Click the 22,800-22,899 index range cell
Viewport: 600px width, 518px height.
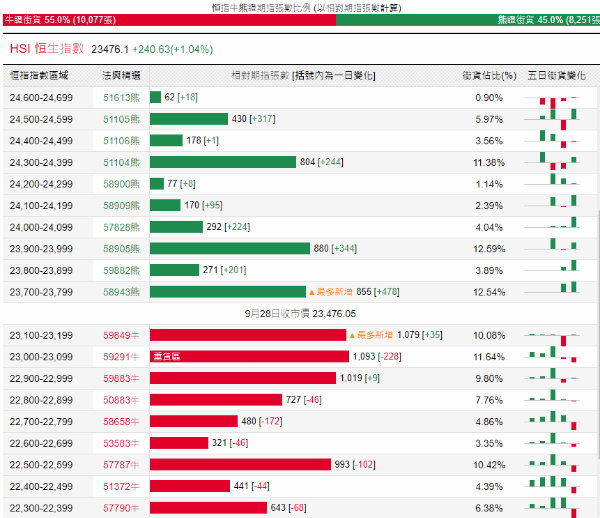[x=41, y=400]
